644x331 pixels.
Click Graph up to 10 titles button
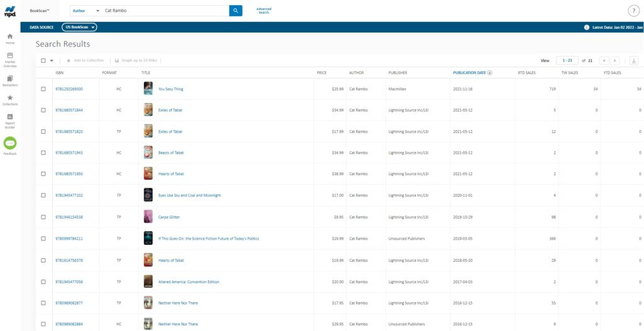click(x=136, y=61)
